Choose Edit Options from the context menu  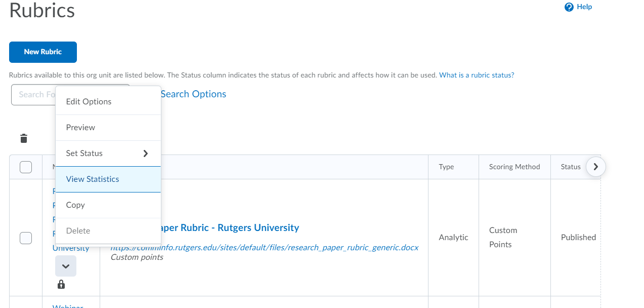89,101
